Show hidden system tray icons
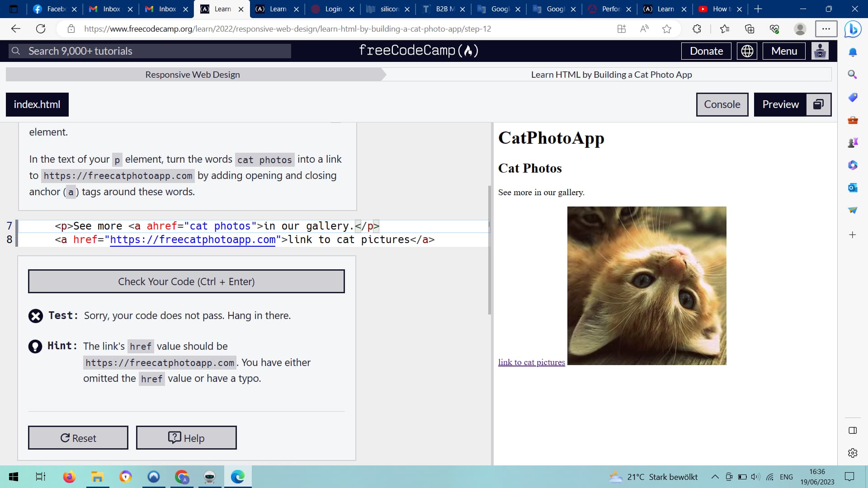868x488 pixels. (715, 477)
